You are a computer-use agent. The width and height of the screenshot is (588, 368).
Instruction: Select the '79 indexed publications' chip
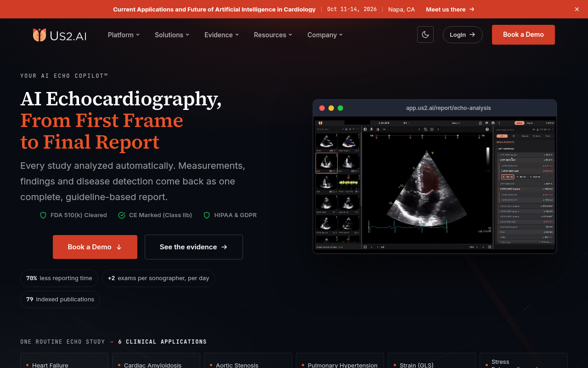pyautogui.click(x=60, y=299)
